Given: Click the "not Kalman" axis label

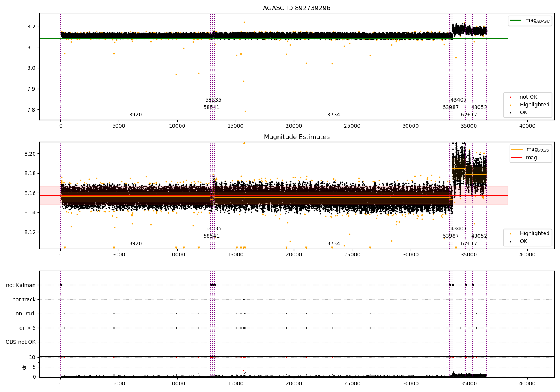Looking at the screenshot, I should click(21, 286).
